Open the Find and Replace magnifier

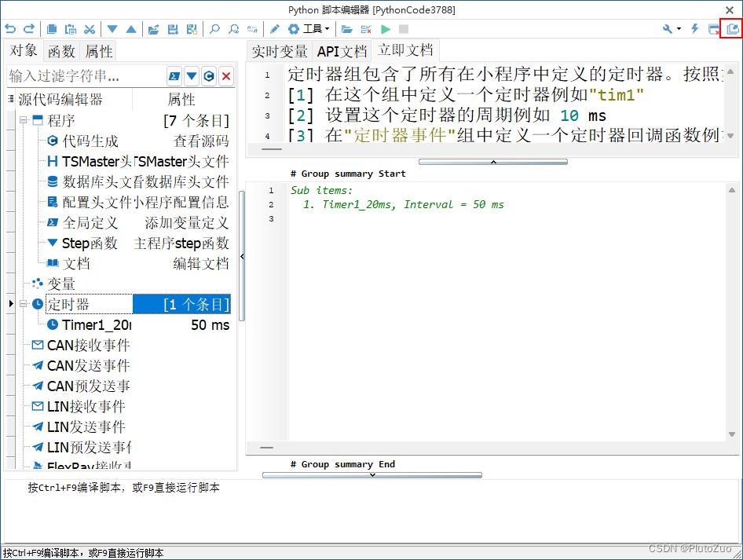(233, 29)
